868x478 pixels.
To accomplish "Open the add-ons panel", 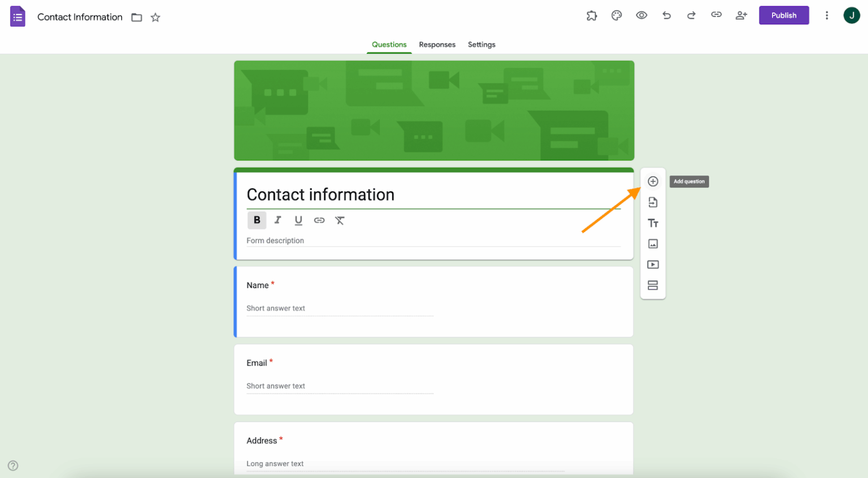I will click(x=592, y=15).
